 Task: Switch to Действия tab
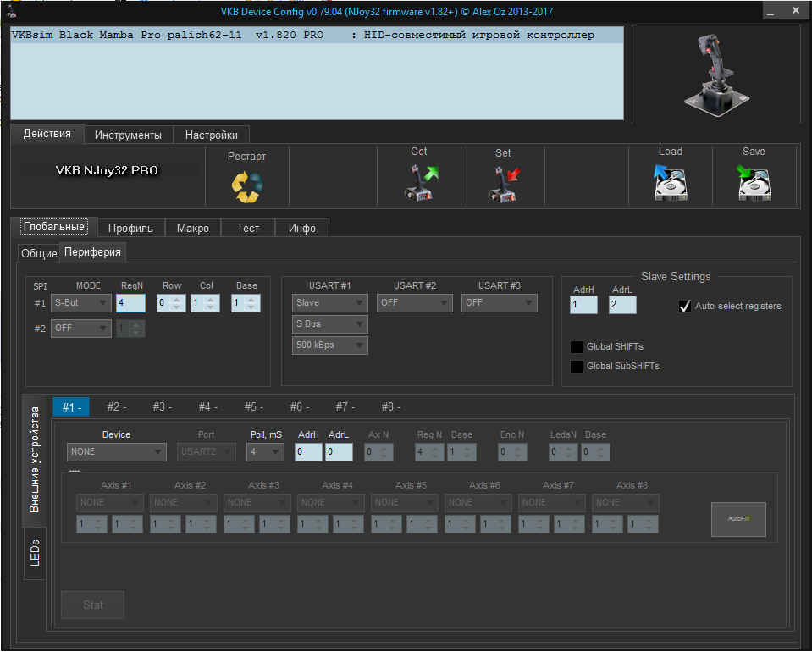(47, 134)
